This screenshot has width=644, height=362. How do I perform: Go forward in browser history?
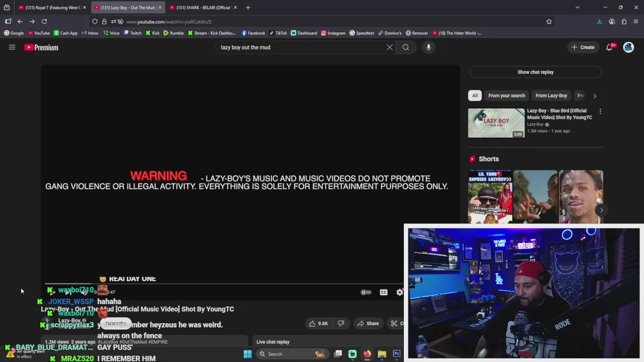point(32,22)
